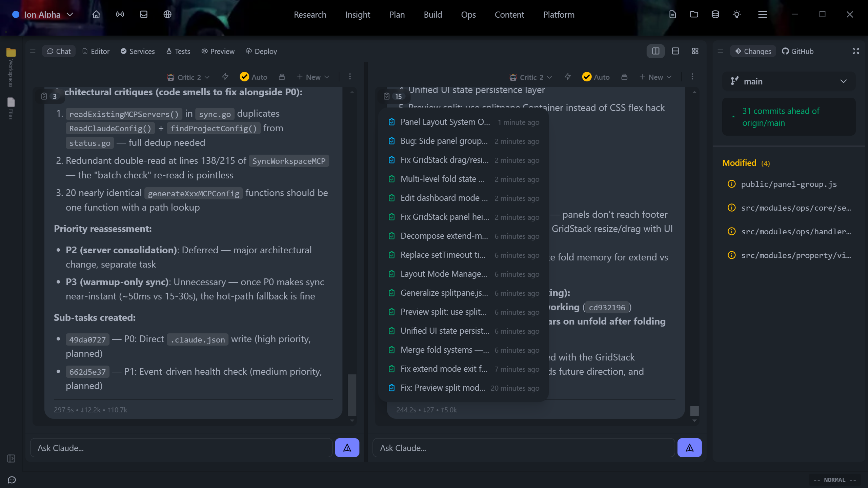The width and height of the screenshot is (868, 488).
Task: Click the left chat vertical scrollbar thumb
Action: click(x=352, y=395)
